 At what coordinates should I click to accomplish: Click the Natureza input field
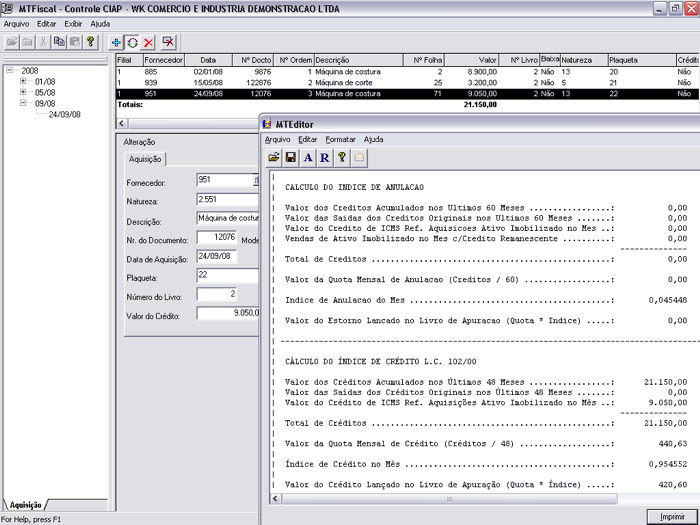click(x=227, y=200)
